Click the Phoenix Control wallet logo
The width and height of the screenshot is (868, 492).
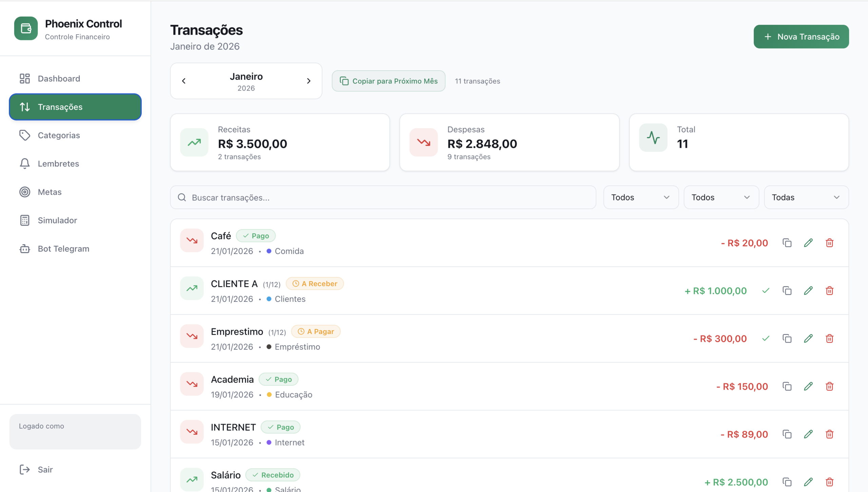coord(26,28)
